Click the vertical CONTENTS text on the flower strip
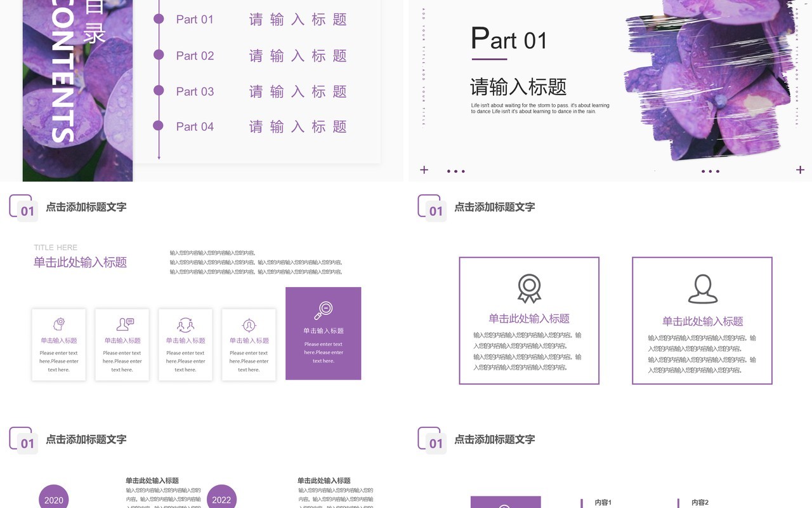Image resolution: width=812 pixels, height=508 pixels. click(63, 71)
